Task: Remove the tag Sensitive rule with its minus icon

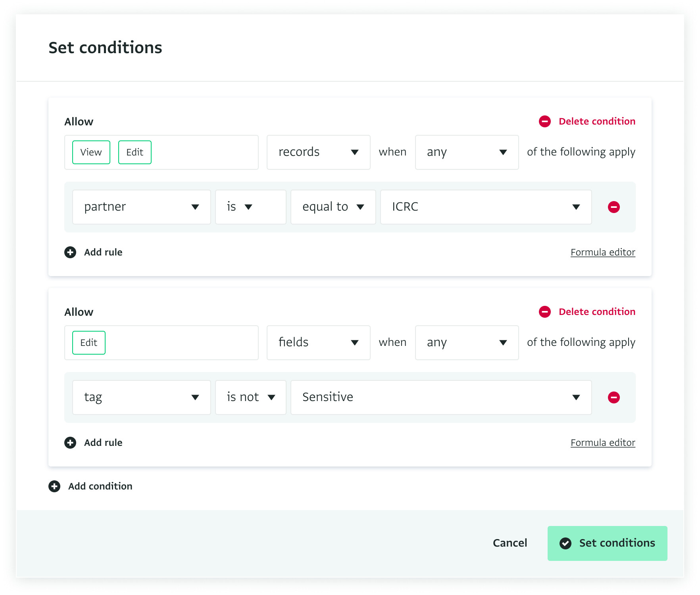Action: click(x=613, y=397)
